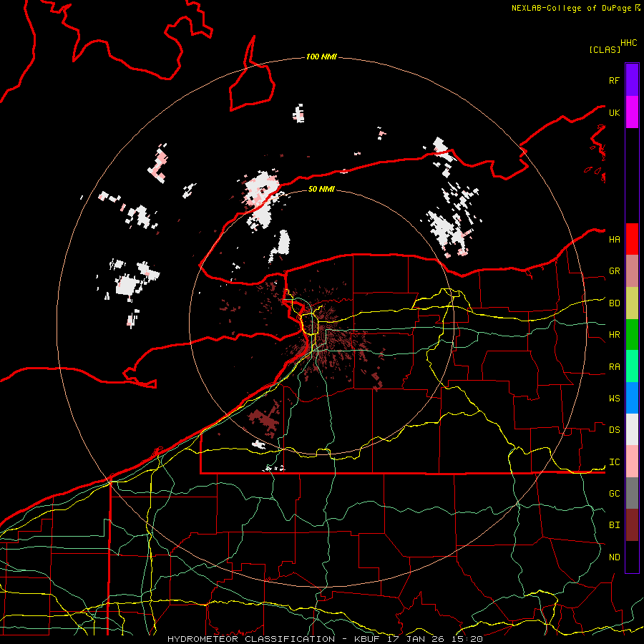Click the HR legend label
The width and height of the screenshot is (644, 644).
pos(614,335)
